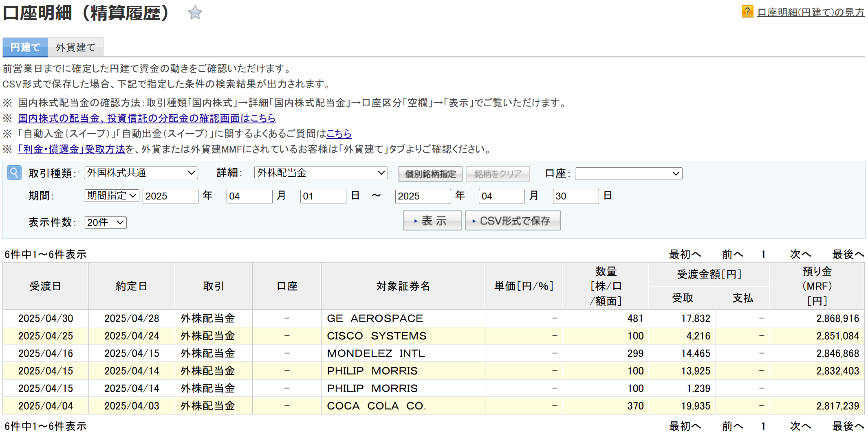The width and height of the screenshot is (868, 434).
Task: Click the 対象証券名 column header
Action: (403, 286)
